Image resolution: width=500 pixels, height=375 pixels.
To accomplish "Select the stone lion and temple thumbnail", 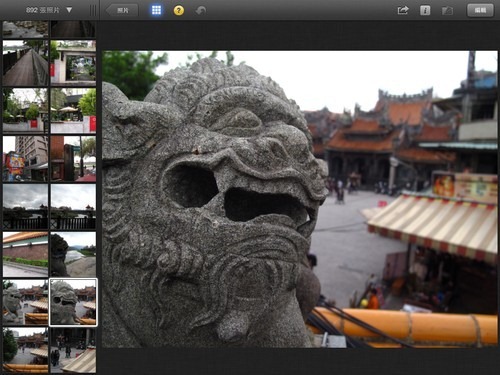I will 25,302.
